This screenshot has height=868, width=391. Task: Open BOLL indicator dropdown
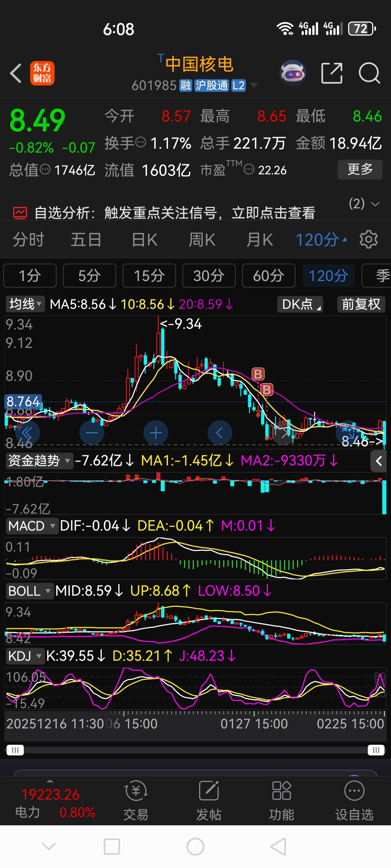pyautogui.click(x=30, y=591)
